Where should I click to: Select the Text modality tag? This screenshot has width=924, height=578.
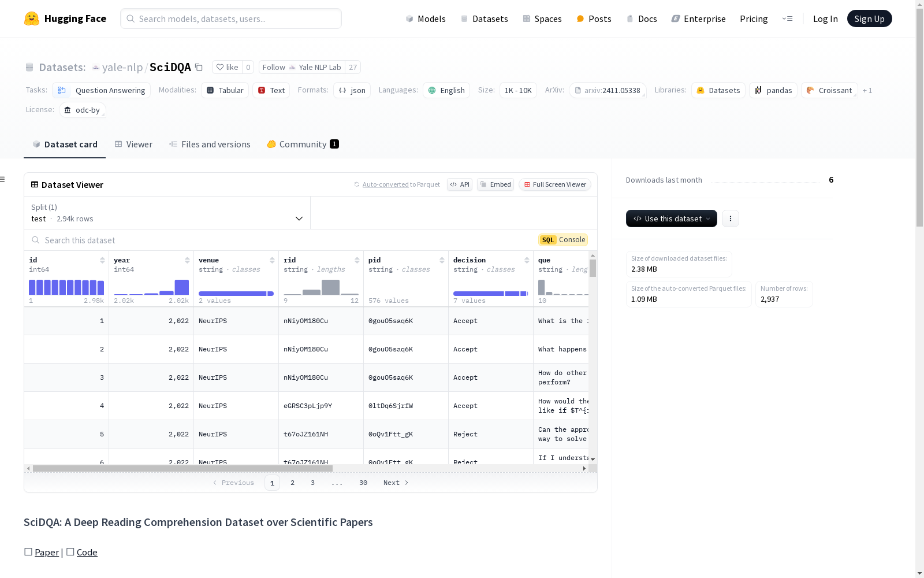coord(271,90)
